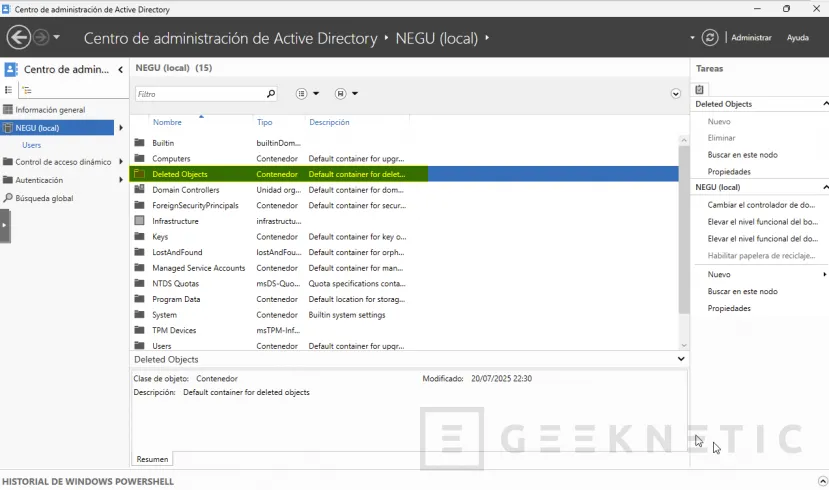Collapse the Deleted Objects details pane
Viewport: 829px width, 490px height.
(x=681, y=359)
